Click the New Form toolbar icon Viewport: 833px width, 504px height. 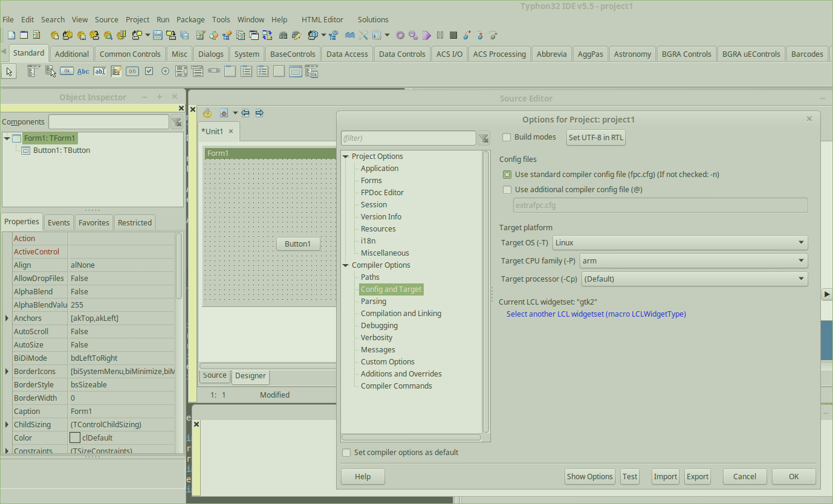pos(24,35)
